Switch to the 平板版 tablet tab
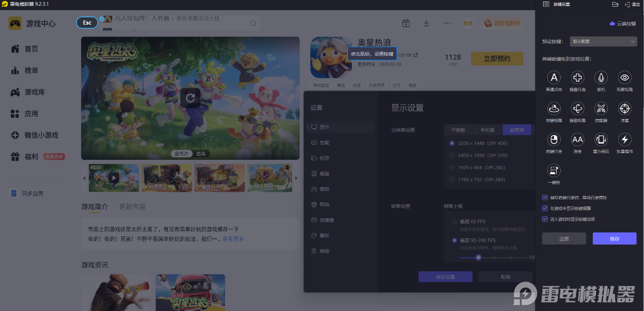Viewport: 644px width, 311px height. tap(458, 130)
